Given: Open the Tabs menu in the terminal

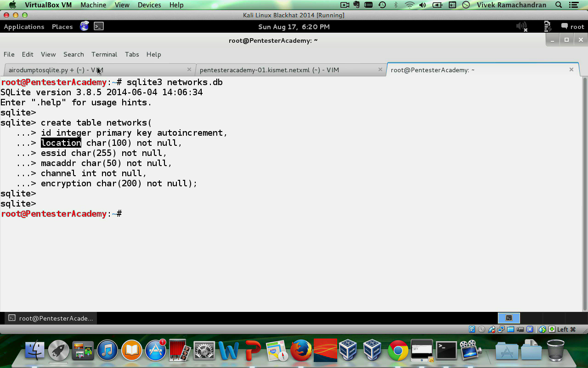Looking at the screenshot, I should [132, 54].
